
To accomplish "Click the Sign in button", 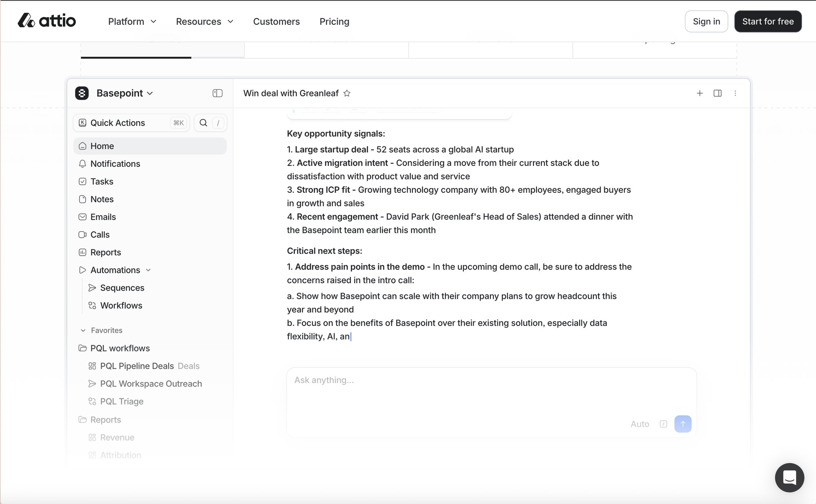I will click(x=706, y=21).
